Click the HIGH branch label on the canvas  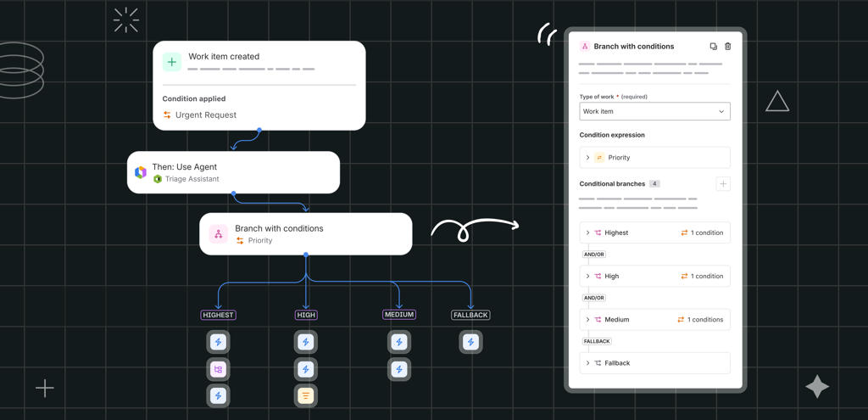[305, 316]
